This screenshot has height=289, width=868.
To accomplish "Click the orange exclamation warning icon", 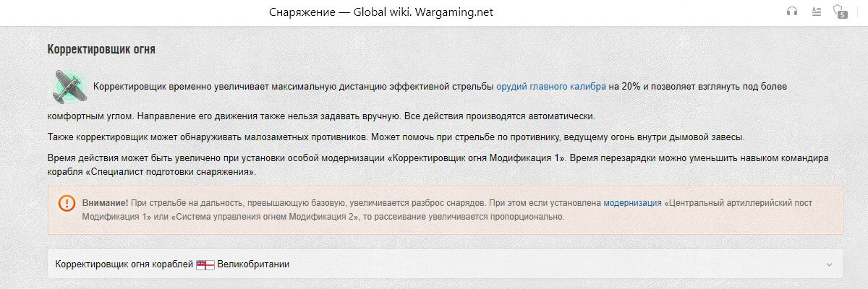I will [67, 203].
